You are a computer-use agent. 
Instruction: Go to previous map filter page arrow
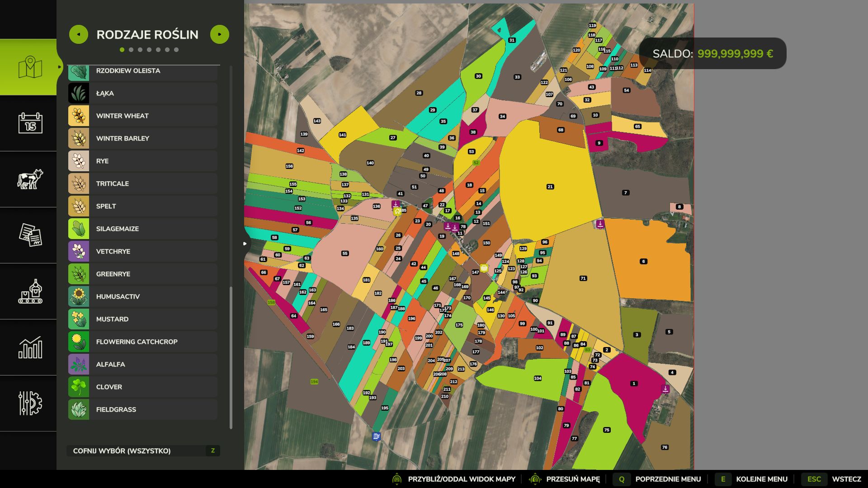coord(79,34)
